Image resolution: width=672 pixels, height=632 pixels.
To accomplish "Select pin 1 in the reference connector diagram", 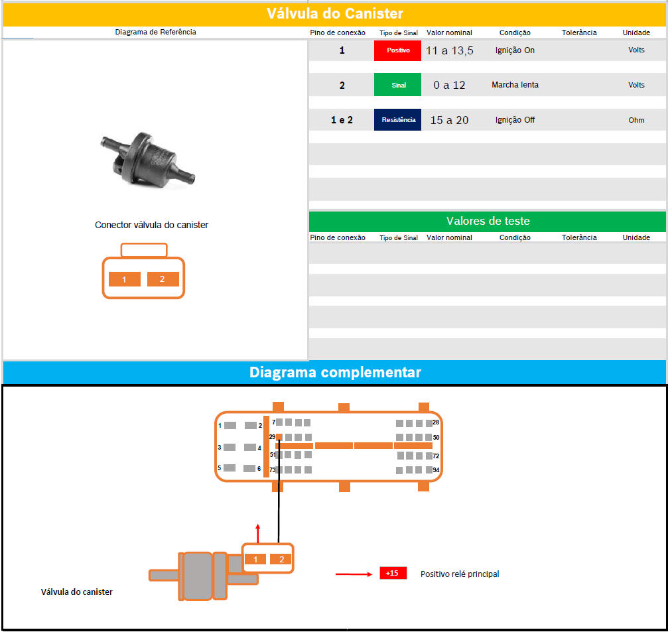I will click(x=124, y=279).
